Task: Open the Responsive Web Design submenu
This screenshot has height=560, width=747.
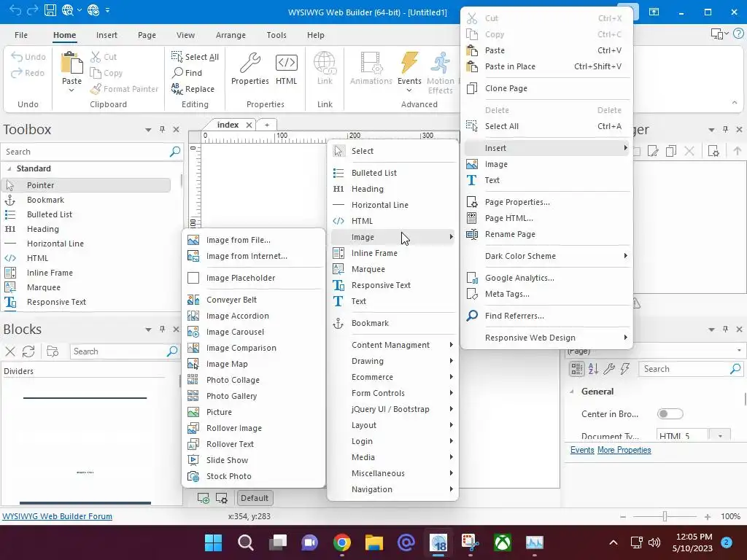Action: click(x=547, y=338)
